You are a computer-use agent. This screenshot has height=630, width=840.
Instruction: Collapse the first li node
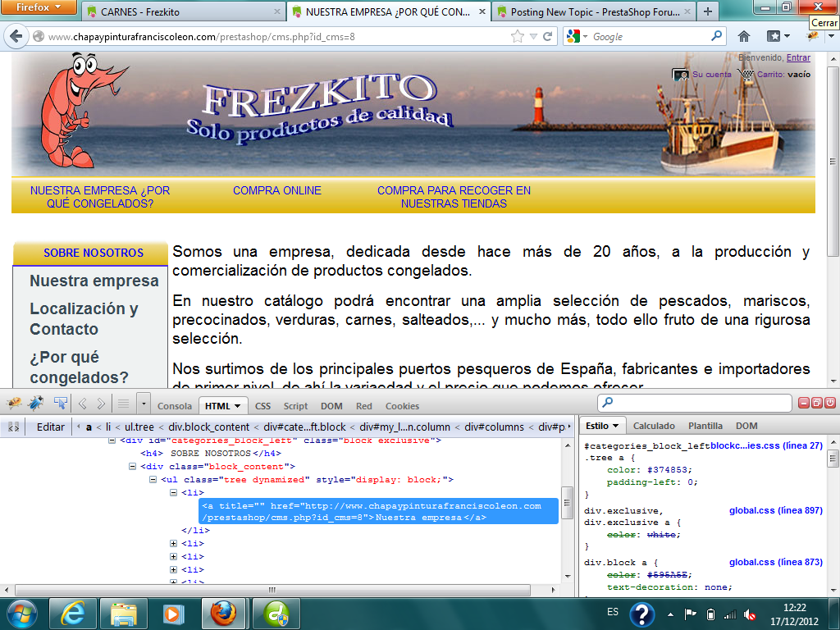173,492
